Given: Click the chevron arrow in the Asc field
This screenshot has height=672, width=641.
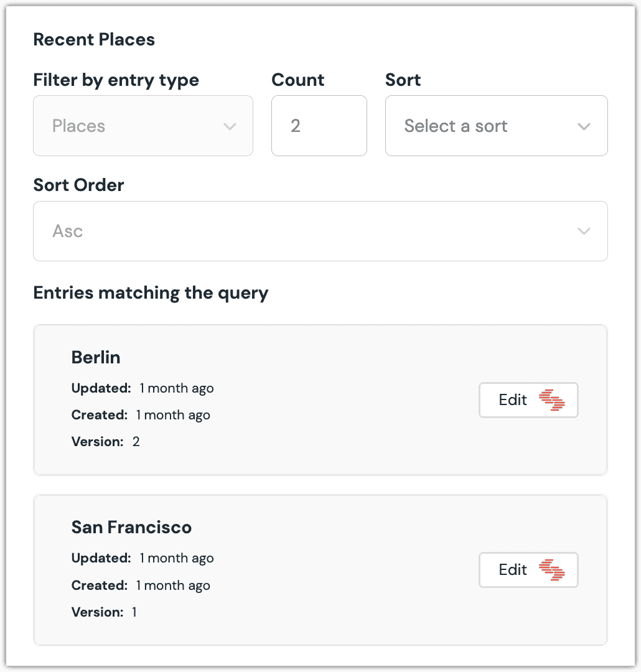Looking at the screenshot, I should 583,231.
